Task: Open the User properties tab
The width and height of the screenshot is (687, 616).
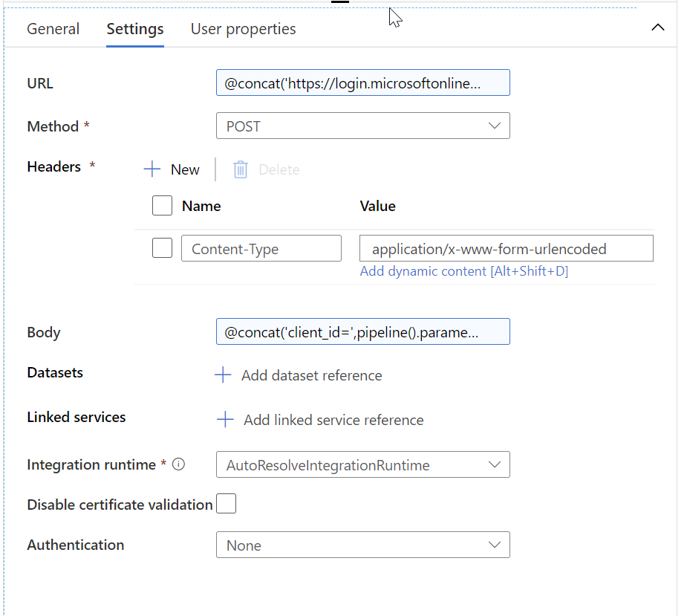Action: click(x=243, y=29)
